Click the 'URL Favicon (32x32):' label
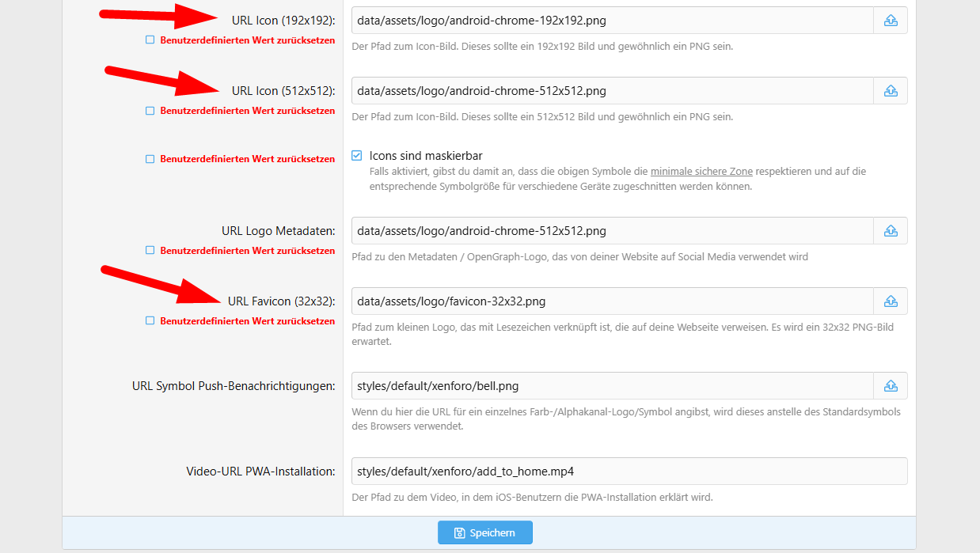The width and height of the screenshot is (980, 553). coord(282,301)
